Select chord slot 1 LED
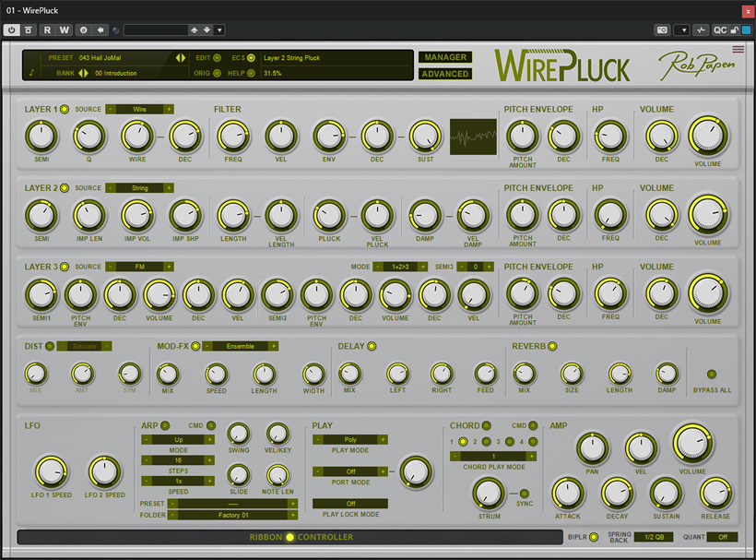The height and width of the screenshot is (560, 756). (x=463, y=441)
